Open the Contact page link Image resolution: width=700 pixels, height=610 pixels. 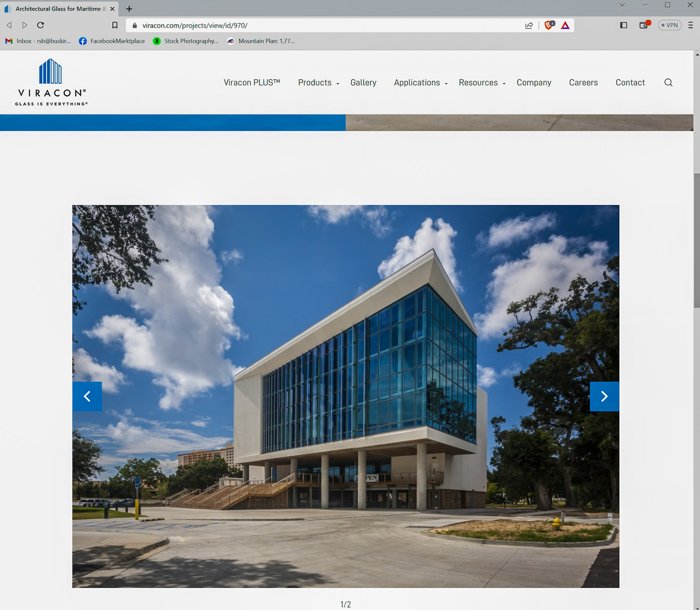tap(630, 83)
